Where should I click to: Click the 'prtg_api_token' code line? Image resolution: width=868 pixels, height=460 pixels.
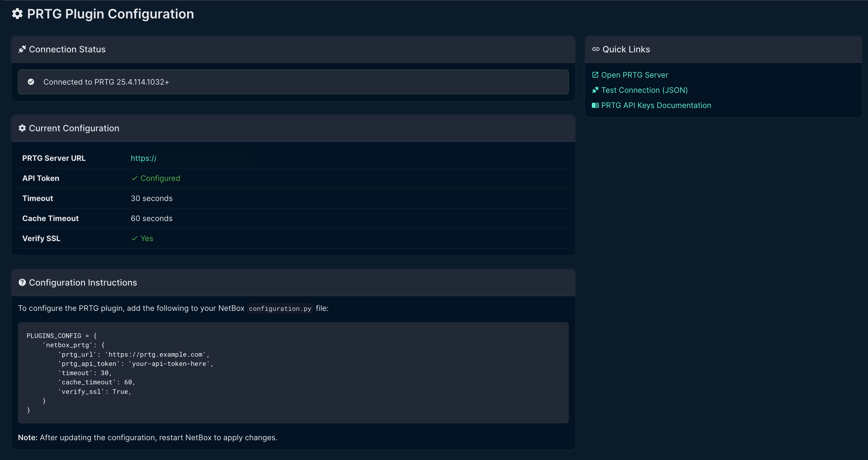(136, 364)
